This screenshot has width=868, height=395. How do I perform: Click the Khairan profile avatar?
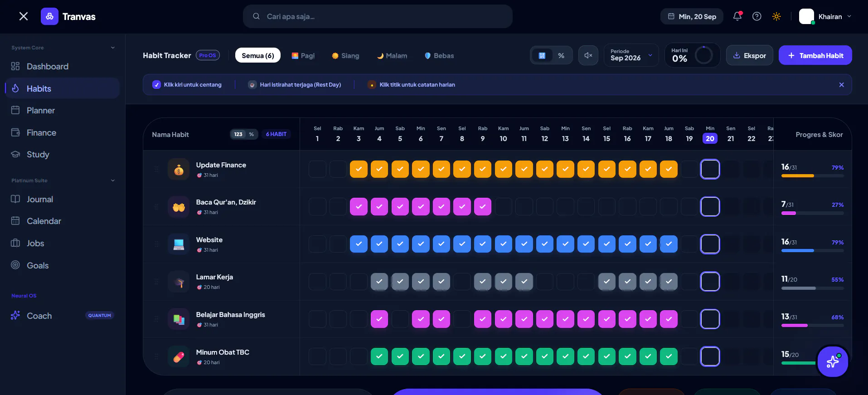click(x=806, y=16)
